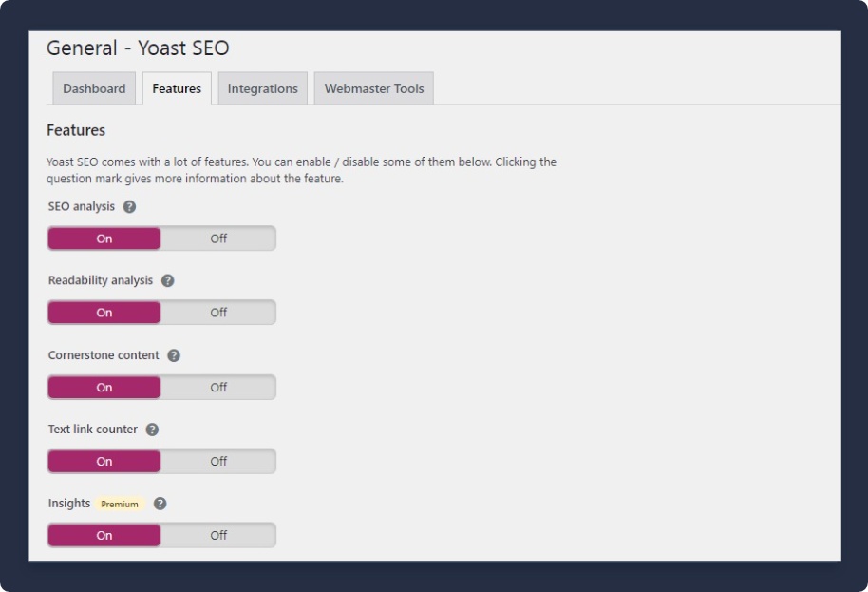Screen dimensions: 868x592
Task: Open the Dashboard tab
Action: click(x=94, y=88)
